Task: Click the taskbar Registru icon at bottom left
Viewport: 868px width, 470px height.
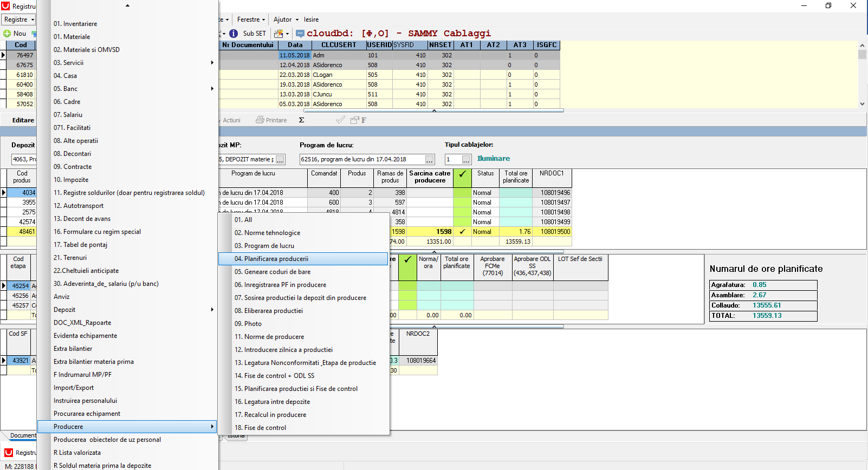Action: click(x=9, y=453)
